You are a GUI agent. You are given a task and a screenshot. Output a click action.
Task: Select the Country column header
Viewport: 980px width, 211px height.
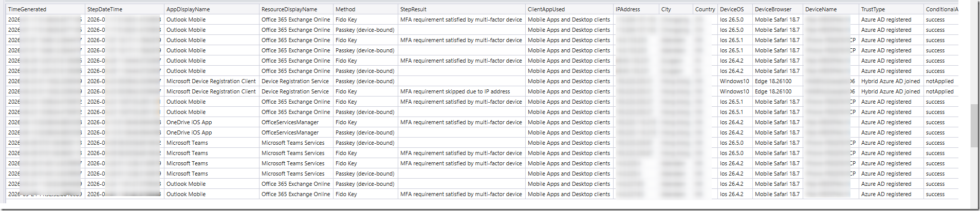pyautogui.click(x=705, y=9)
